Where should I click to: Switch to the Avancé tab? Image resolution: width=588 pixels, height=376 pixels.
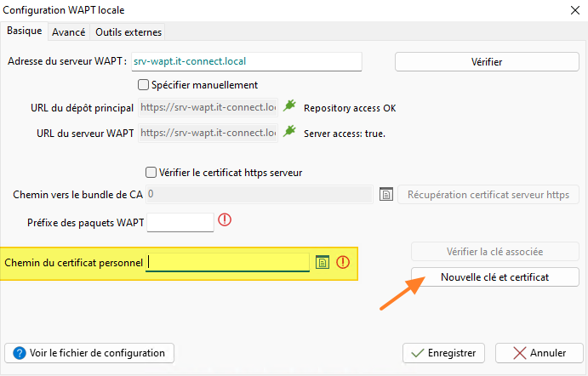(68, 32)
